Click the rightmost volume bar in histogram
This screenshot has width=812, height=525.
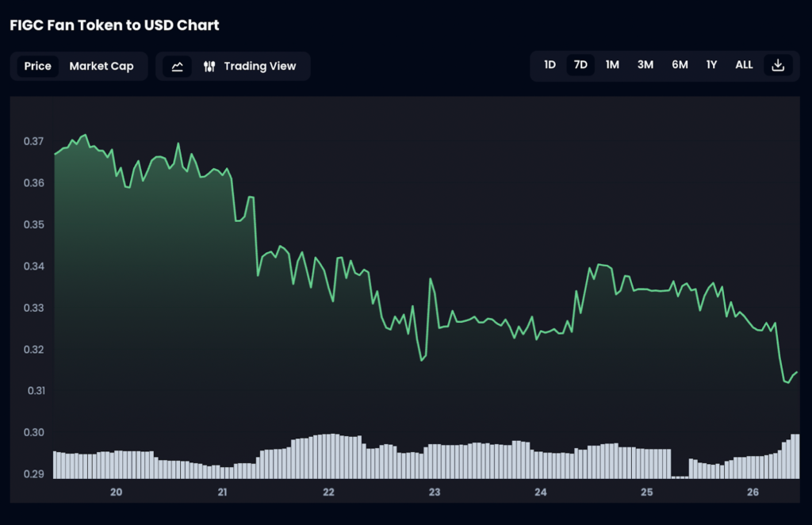[x=795, y=457]
